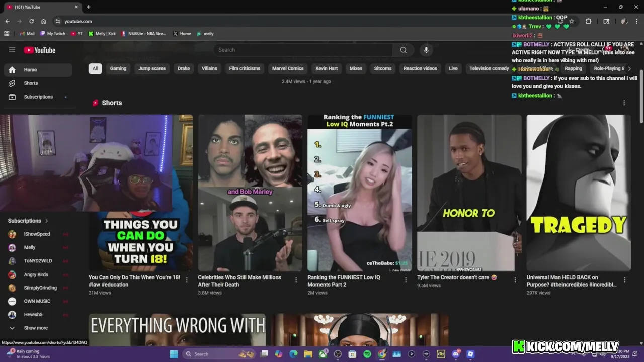Select the Live filter chip
The image size is (644, 362).
(x=453, y=68)
